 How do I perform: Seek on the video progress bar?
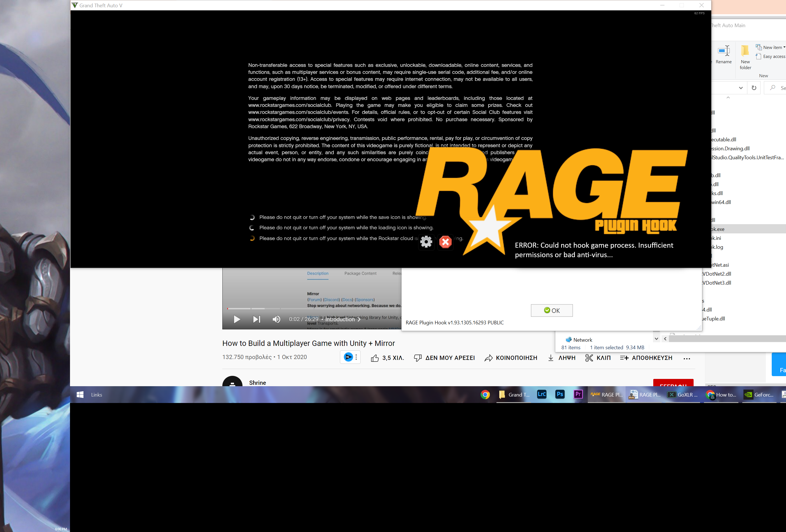[x=304, y=308]
